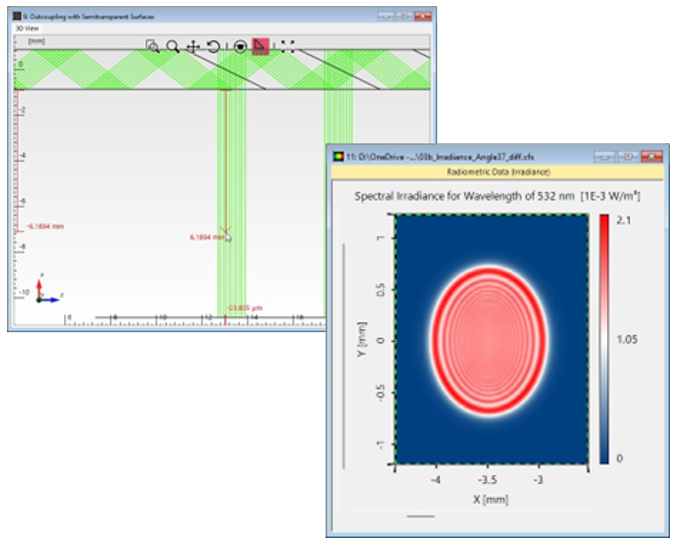The image size is (675, 544).
Task: Click the red-blue irradiance color scale bar
Action: pyautogui.click(x=606, y=340)
